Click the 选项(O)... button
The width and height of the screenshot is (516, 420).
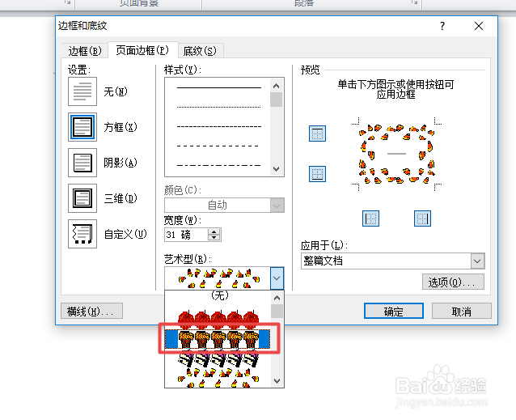pos(453,282)
